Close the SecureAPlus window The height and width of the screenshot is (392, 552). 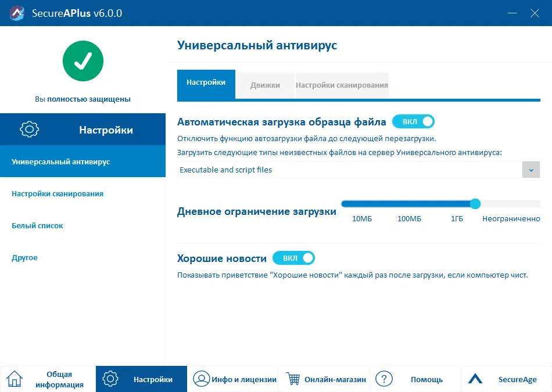point(535,13)
